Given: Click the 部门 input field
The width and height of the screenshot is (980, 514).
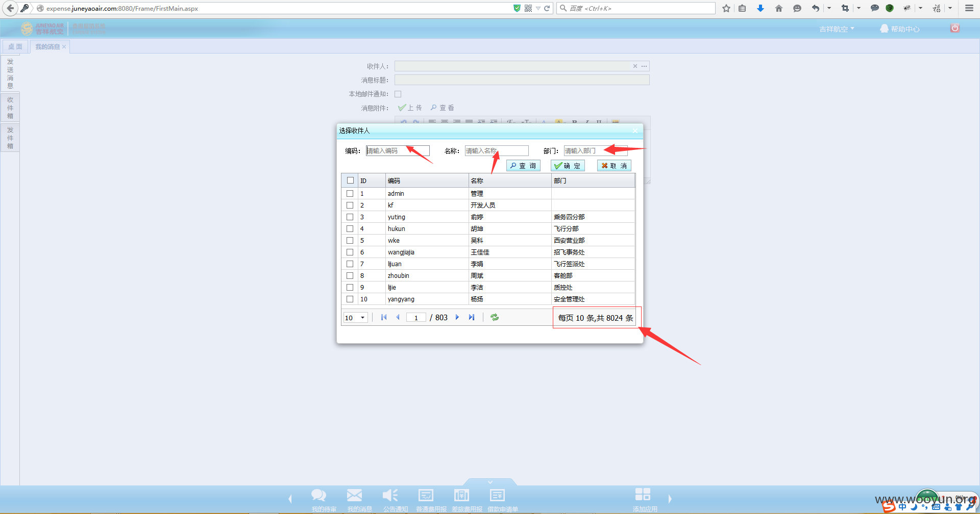Looking at the screenshot, I should click(x=595, y=151).
